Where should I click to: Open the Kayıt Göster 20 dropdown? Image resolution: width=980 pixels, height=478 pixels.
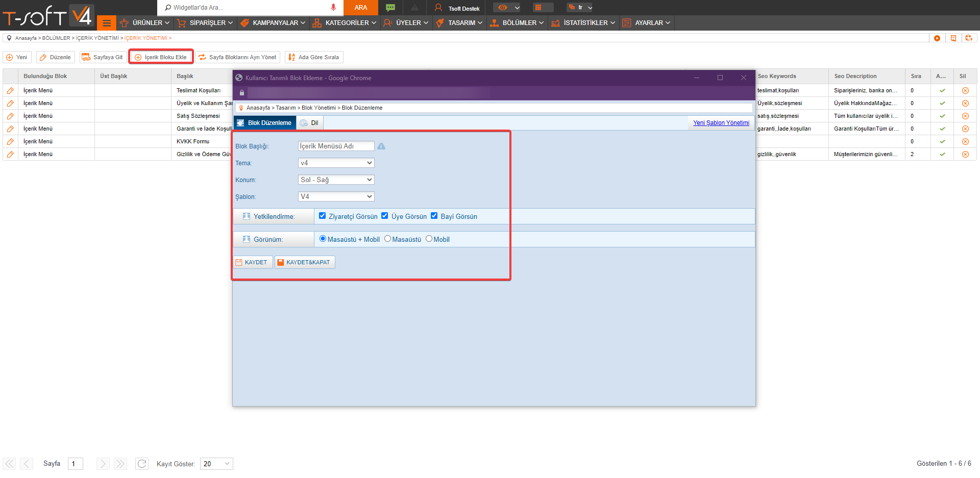click(216, 464)
